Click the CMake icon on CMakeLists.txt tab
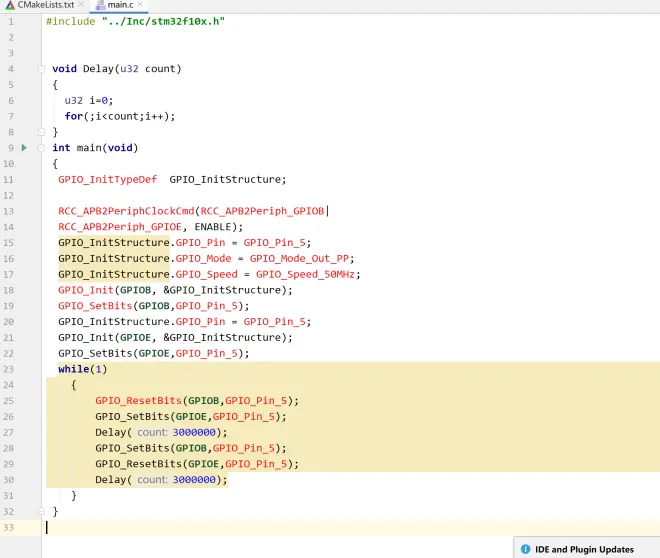660x558 pixels. (10, 5)
